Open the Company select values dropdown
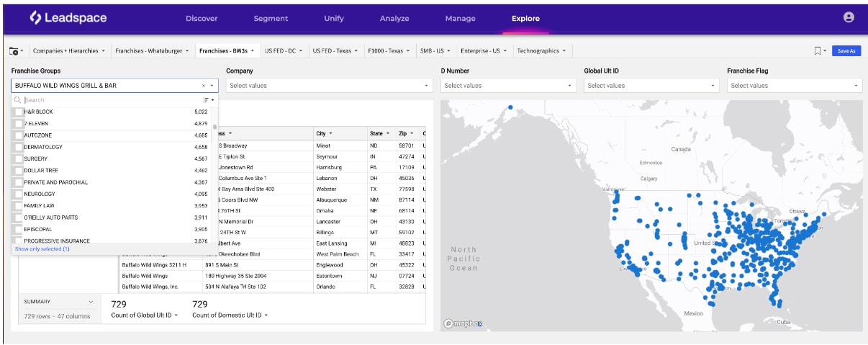868x345 pixels. click(330, 86)
